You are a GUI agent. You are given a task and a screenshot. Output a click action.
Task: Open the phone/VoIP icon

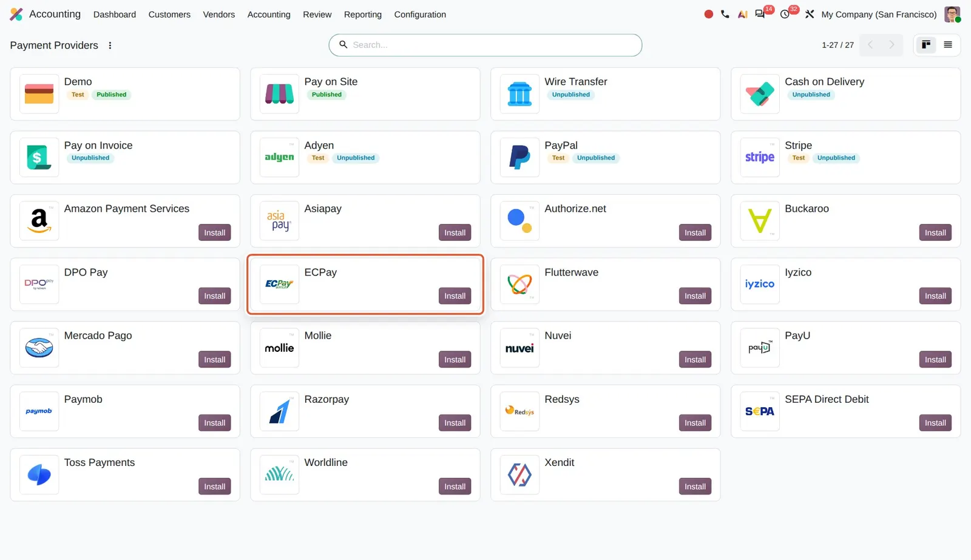tap(725, 14)
